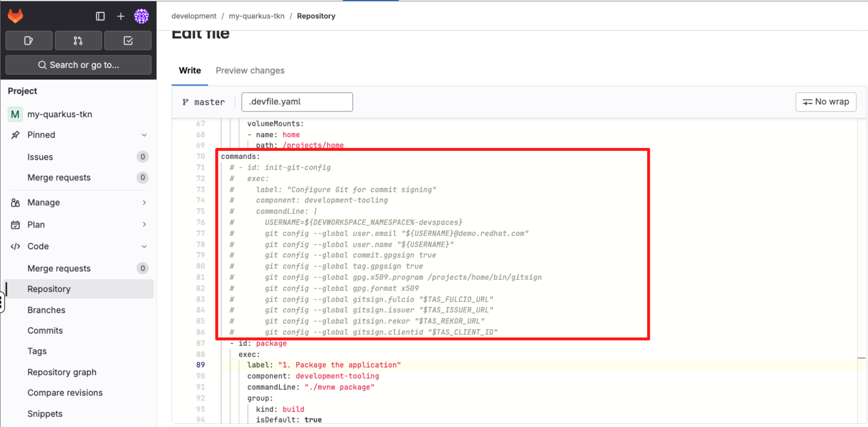
Task: Click the Issues icon in the top toolbar
Action: click(x=29, y=40)
